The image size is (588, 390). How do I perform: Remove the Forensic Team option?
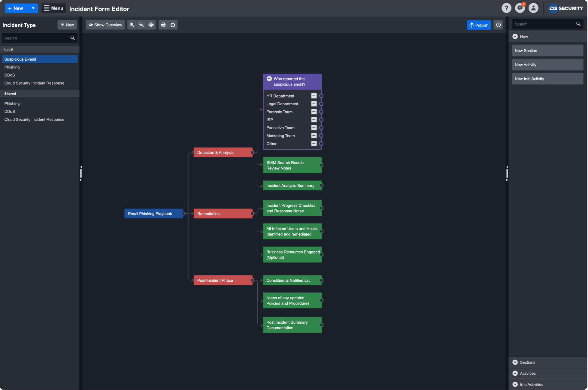[314, 112]
